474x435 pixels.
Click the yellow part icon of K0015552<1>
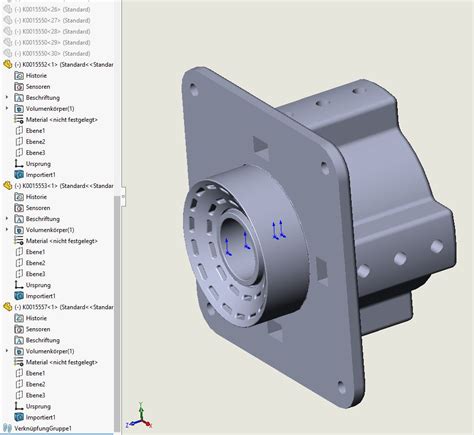(x=7, y=64)
